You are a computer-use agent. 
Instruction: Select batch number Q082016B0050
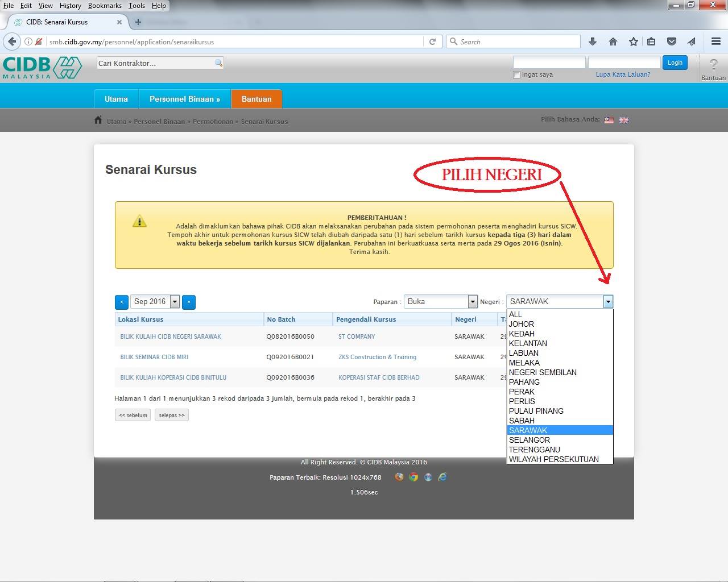[290, 336]
